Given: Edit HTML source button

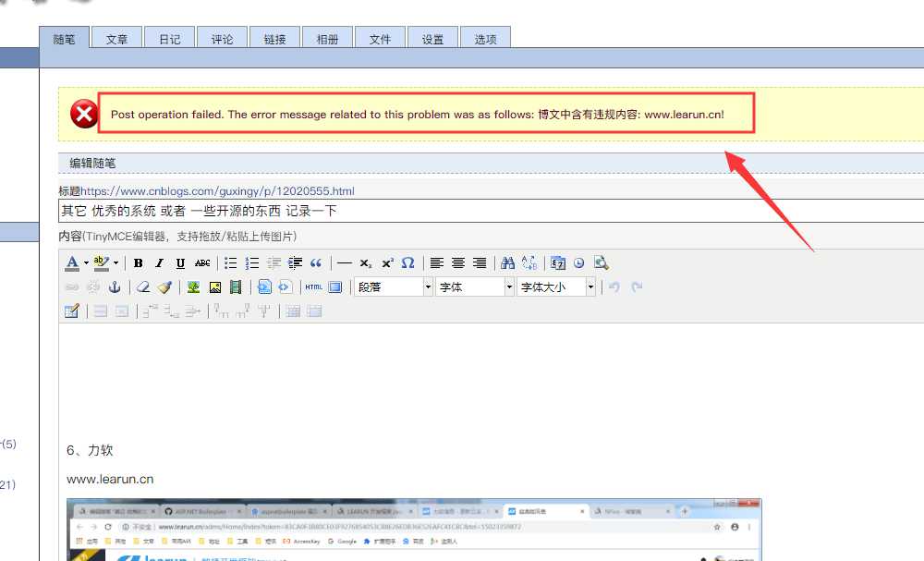Looking at the screenshot, I should coord(313,287).
